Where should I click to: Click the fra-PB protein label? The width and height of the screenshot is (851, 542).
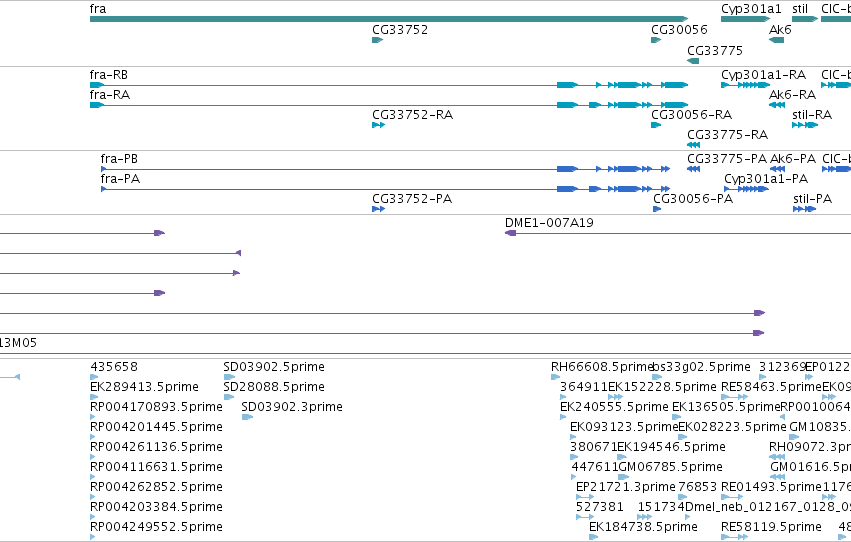pyautogui.click(x=119, y=159)
